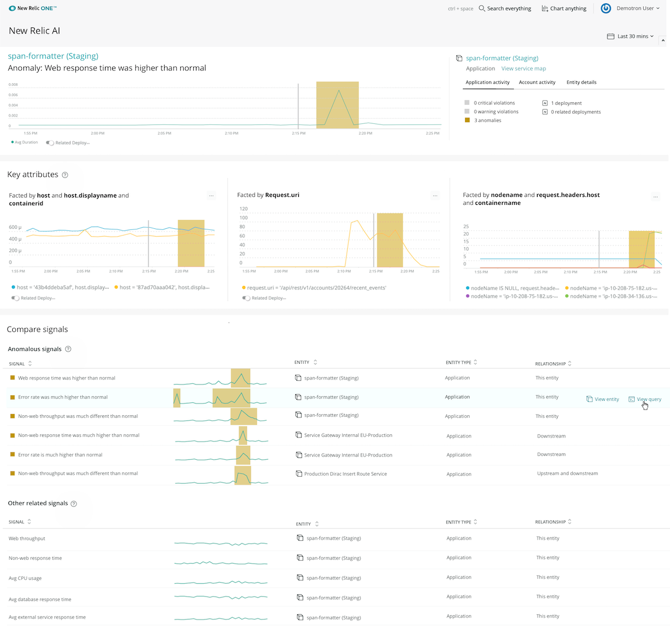Sort other related signals by SIGNAL column
670x644 pixels.
[x=20, y=522]
